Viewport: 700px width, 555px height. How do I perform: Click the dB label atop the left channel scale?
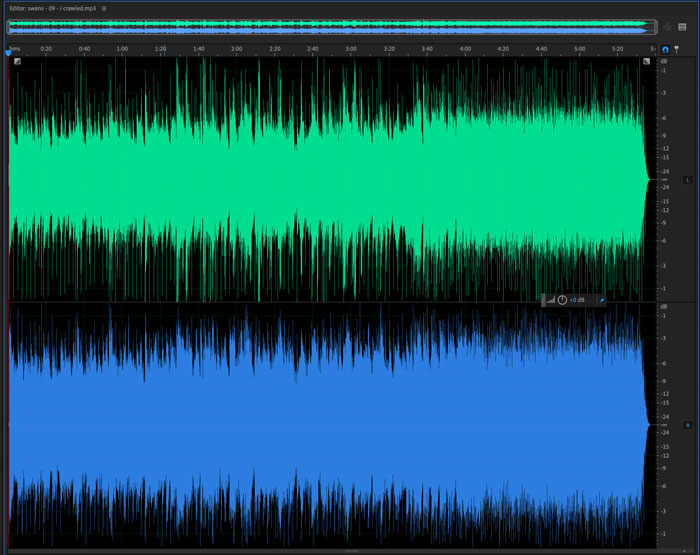(664, 61)
